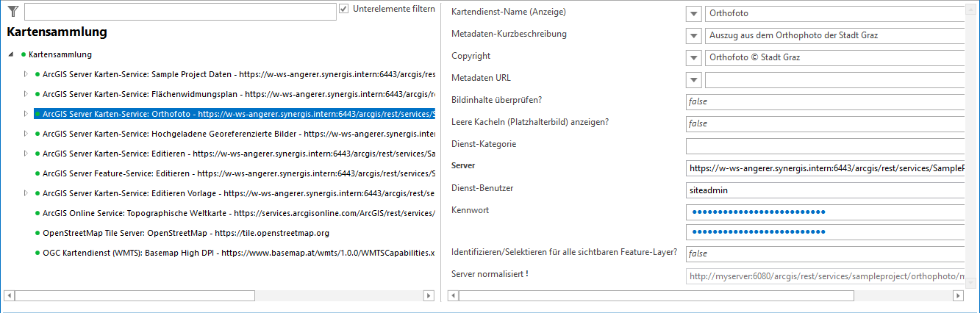Screen dimensions: 980x313
Task: Click the Kennwort confirmation password field
Action: pos(825,233)
